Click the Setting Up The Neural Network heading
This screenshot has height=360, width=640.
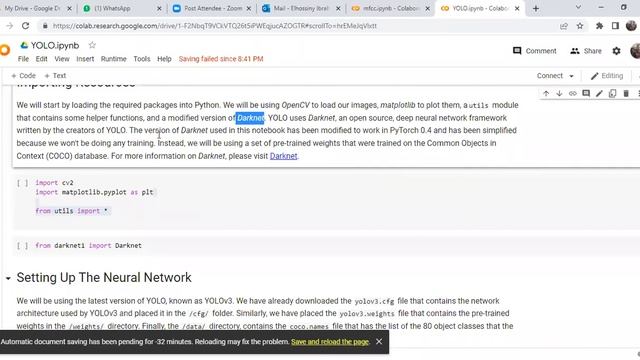point(104,278)
